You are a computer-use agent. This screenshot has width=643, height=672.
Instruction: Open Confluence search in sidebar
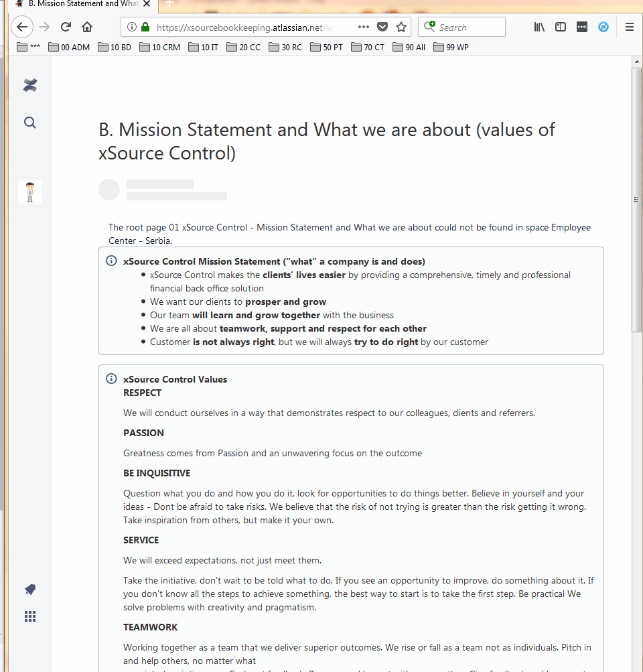click(x=30, y=123)
